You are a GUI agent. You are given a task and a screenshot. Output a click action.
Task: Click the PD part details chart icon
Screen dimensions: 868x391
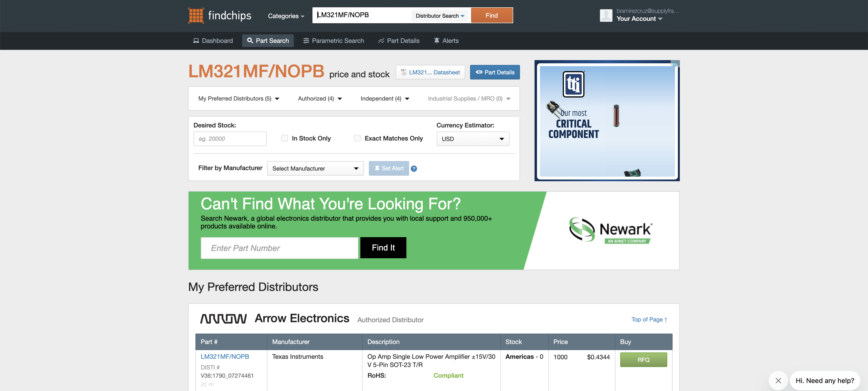(204, 384)
